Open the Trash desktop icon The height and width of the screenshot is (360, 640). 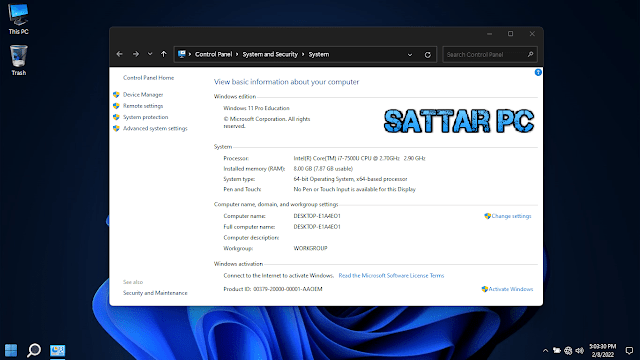18,60
